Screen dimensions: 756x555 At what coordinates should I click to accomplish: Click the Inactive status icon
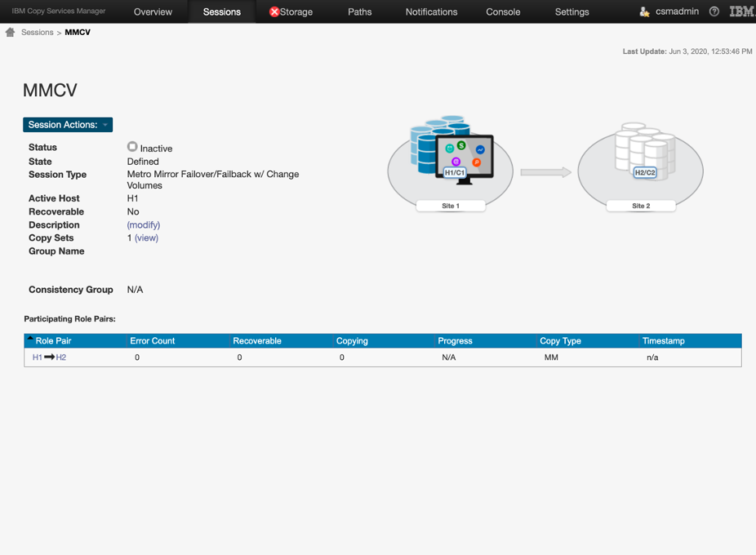[132, 147]
